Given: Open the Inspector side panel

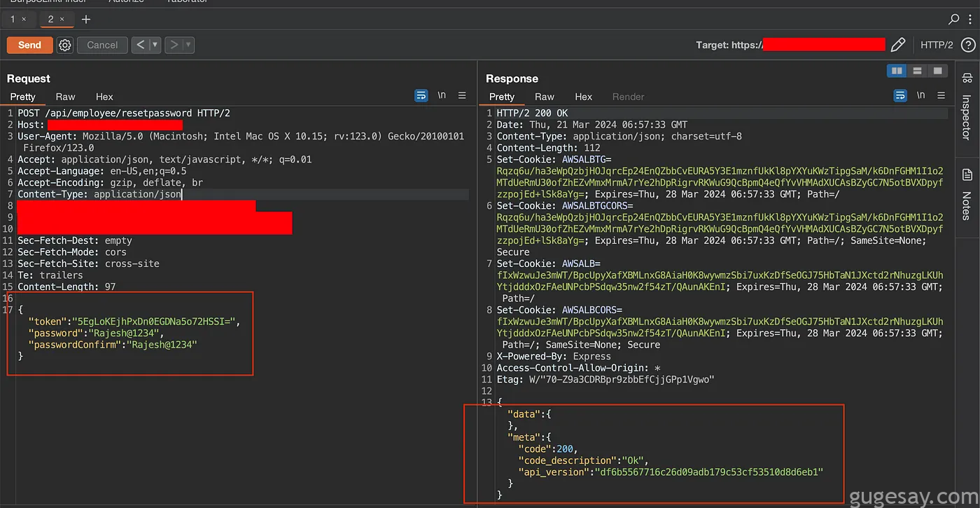Looking at the screenshot, I should click(x=967, y=107).
